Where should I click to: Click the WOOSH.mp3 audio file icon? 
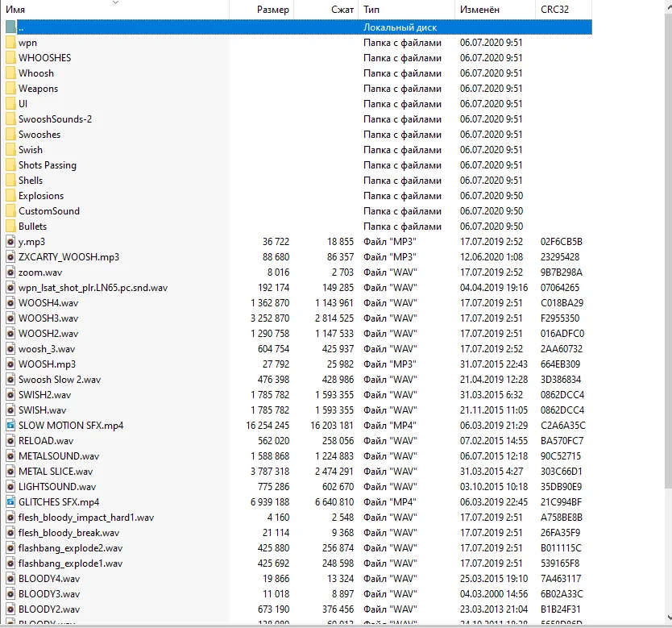pos(10,364)
